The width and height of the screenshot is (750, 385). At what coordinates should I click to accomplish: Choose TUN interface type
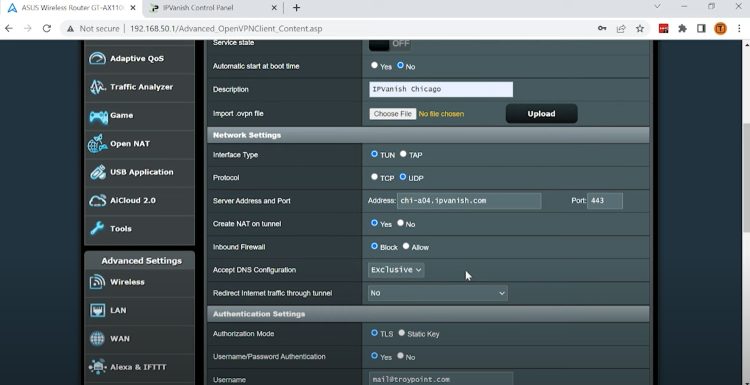[375, 154]
